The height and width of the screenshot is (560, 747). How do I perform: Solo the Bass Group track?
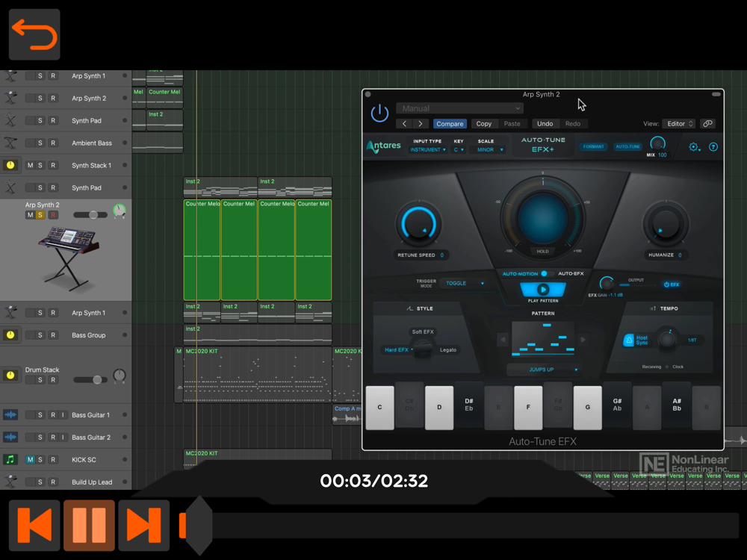pyautogui.click(x=40, y=335)
